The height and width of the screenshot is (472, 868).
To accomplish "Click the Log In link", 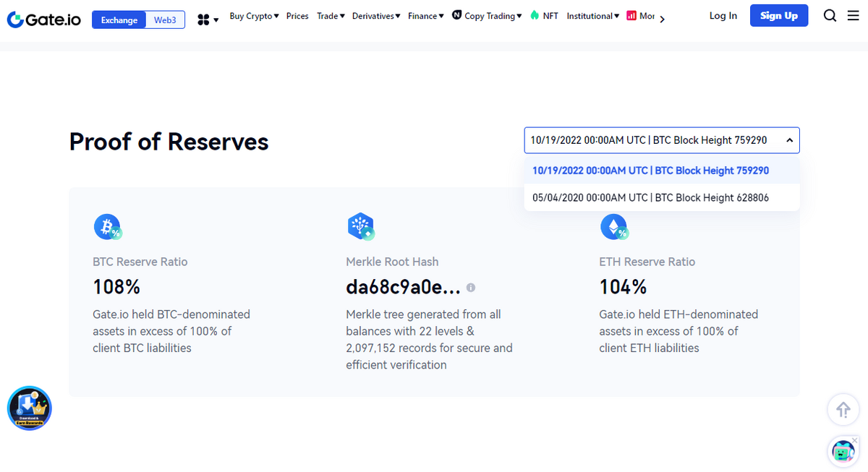I will click(x=723, y=16).
